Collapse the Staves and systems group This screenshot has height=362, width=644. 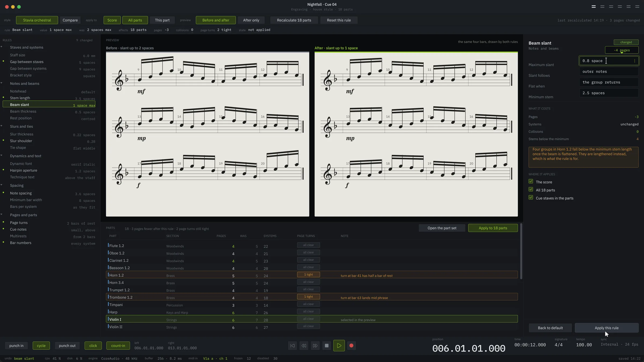[x=2, y=47]
